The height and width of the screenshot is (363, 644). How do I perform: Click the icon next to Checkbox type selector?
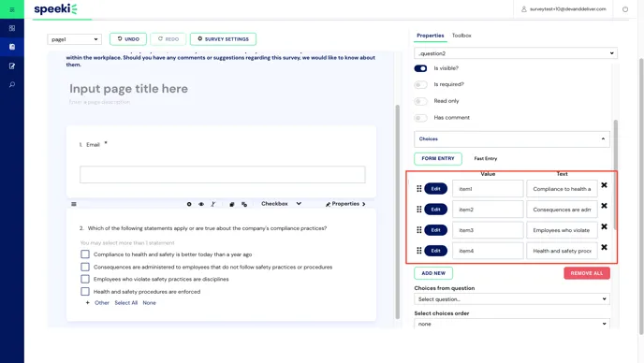click(244, 204)
